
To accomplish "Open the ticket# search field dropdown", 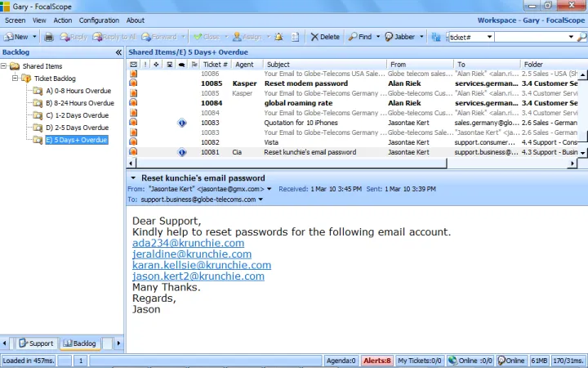I will 489,37.
